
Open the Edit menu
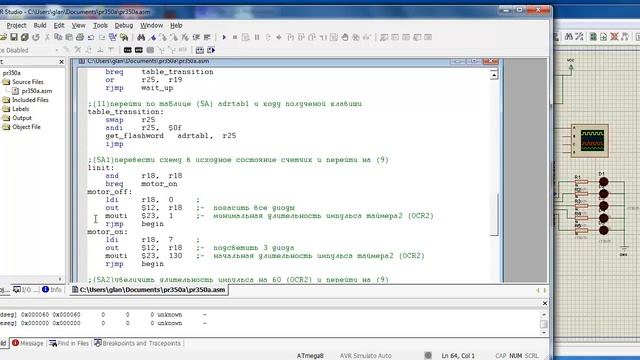click(x=59, y=25)
